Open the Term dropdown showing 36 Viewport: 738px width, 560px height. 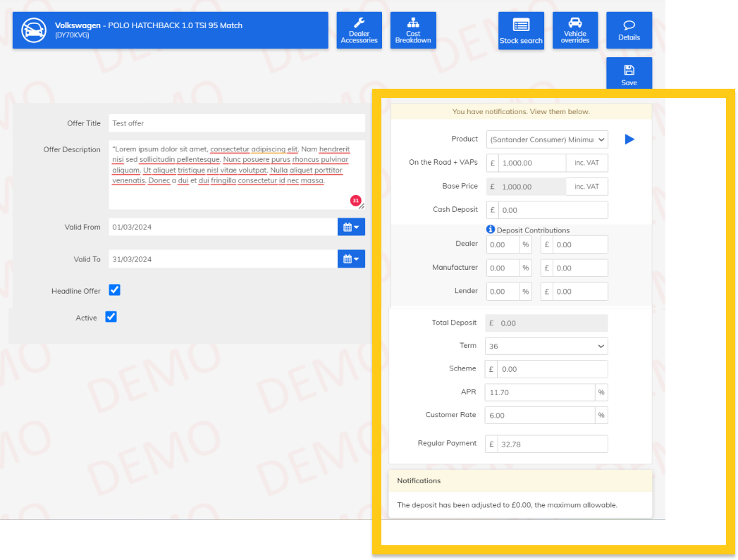(546, 346)
